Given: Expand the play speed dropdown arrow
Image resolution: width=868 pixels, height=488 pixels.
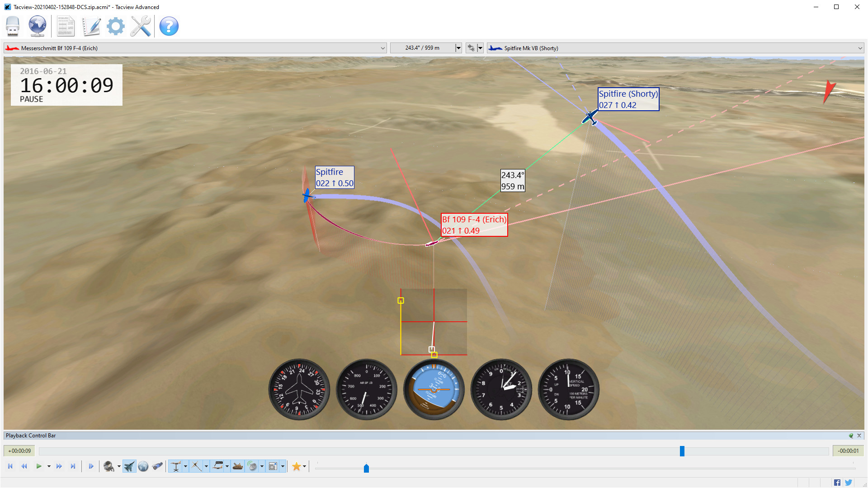Looking at the screenshot, I should [49, 466].
